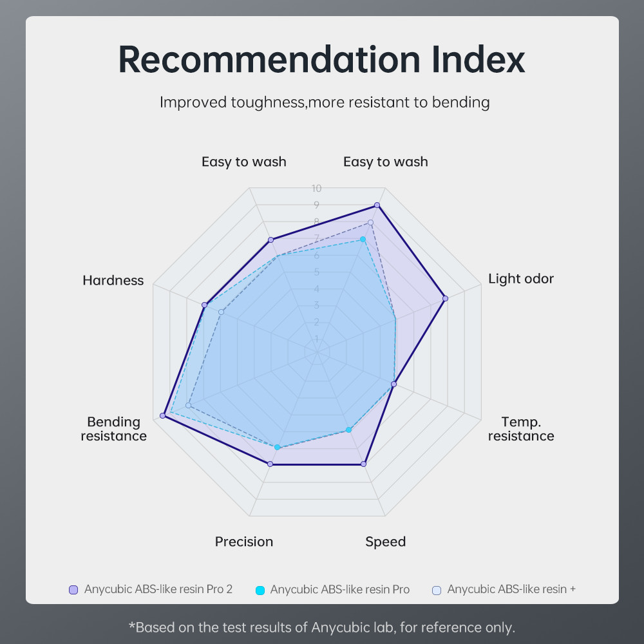
Task: Click the resin + data point on Hardness axis
Action: 221,312
